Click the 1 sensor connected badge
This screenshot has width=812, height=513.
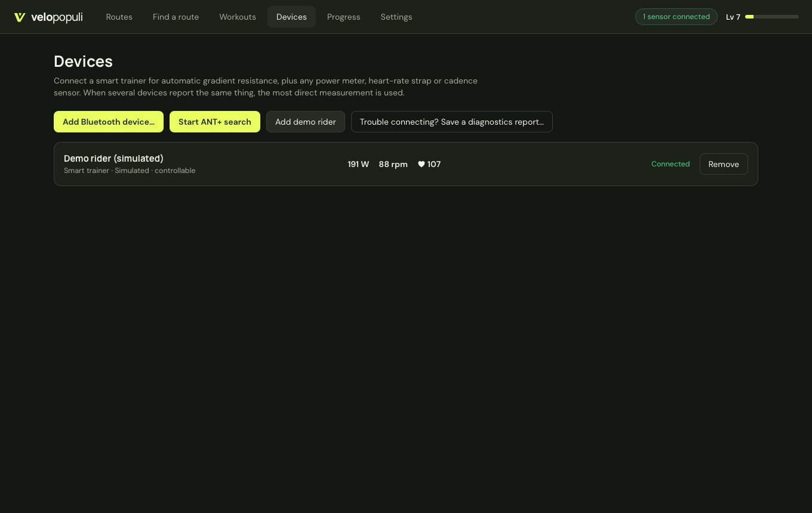(676, 17)
